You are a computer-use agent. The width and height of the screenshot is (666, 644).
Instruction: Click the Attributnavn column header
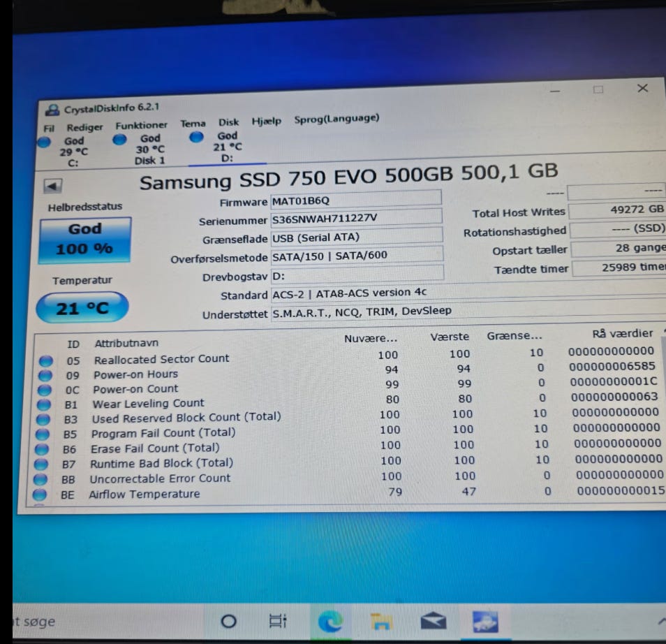[126, 343]
